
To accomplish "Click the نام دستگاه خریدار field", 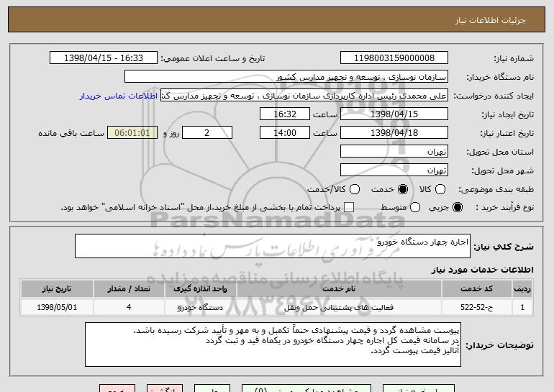I will (286, 77).
